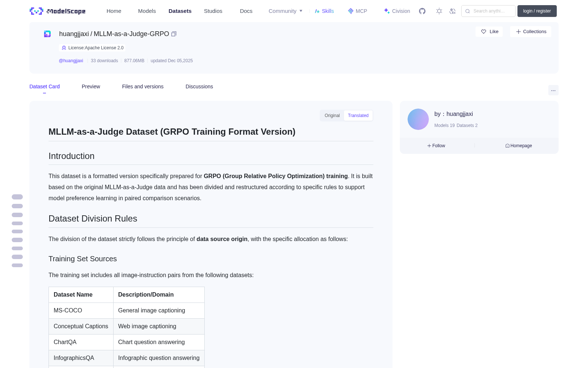
Task: Click the MS-COCO table cell
Action: (x=81, y=311)
